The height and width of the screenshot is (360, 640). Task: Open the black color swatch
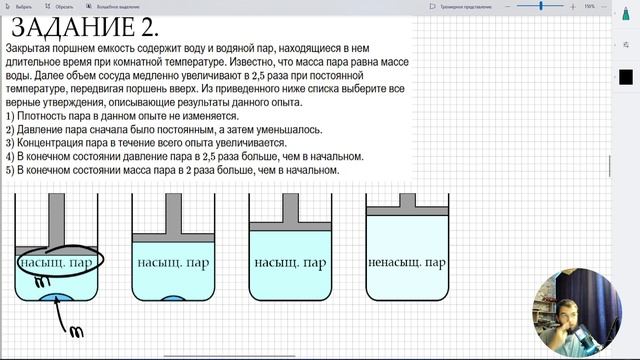(x=626, y=77)
